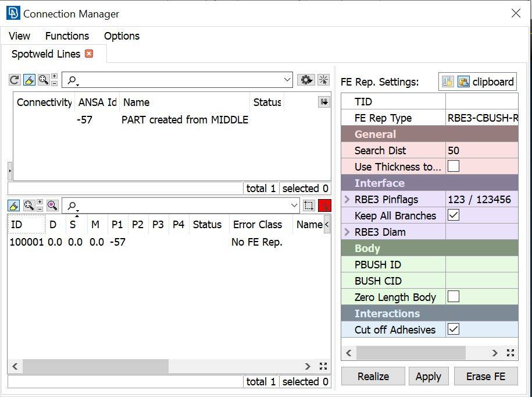
Task: Close the Spotweld Lines tab
Action: click(89, 54)
